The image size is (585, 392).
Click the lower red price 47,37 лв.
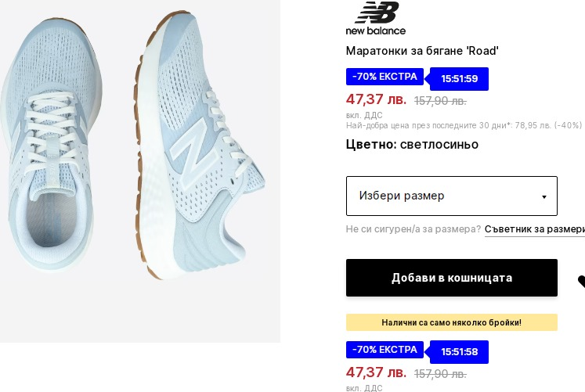tap(376, 372)
